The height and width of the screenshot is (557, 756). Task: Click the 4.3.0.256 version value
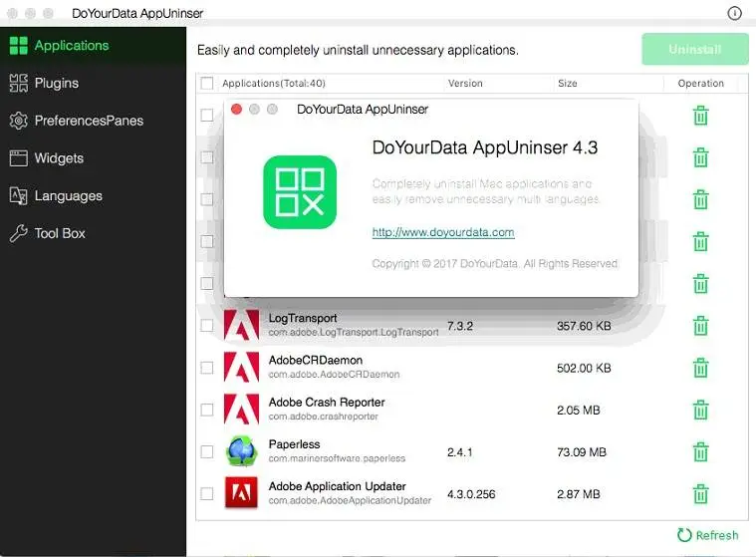tap(471, 494)
